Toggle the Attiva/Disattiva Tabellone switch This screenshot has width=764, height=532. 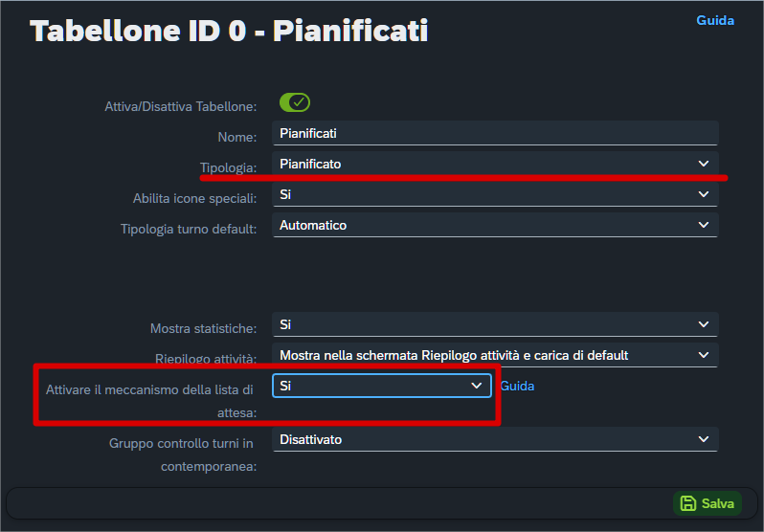pyautogui.click(x=295, y=102)
